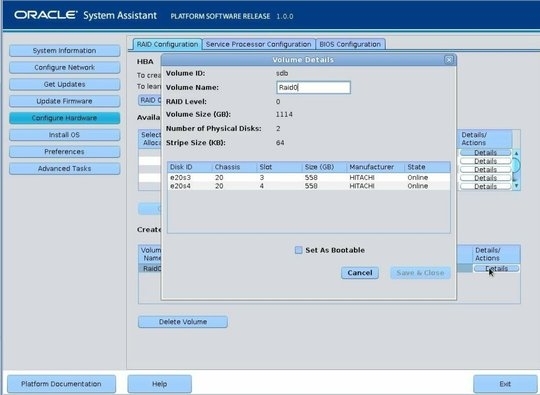Click scroll up arrow of available disks list
This screenshot has width=540, height=395.
tap(516, 153)
